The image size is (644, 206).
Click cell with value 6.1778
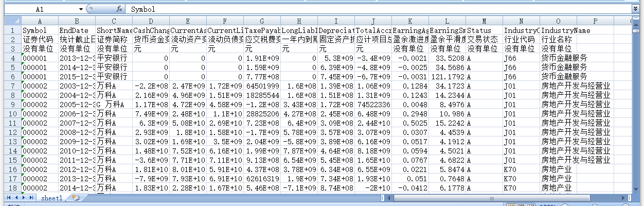tap(447, 188)
